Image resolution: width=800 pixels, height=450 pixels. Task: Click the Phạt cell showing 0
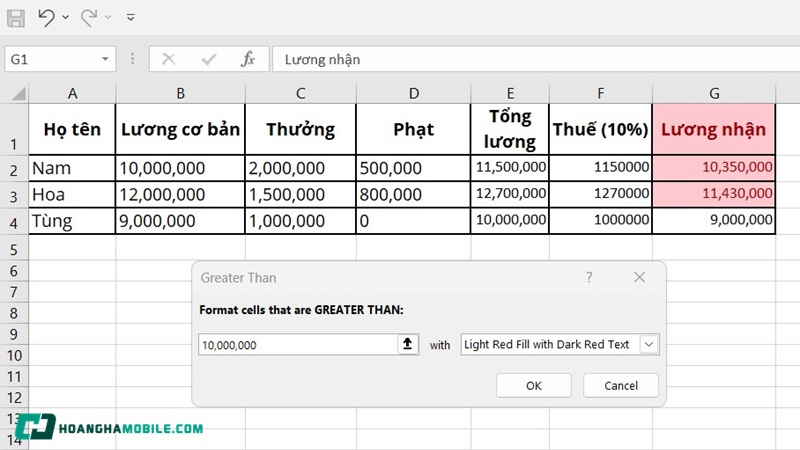tap(413, 221)
